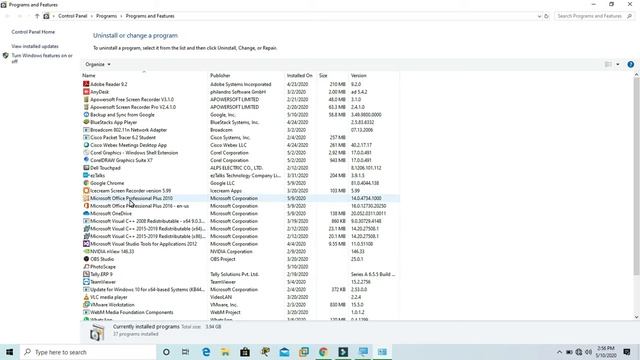Screen dimensions: 640x360
Task: Launch Microsoft Edge from the taskbar
Action: point(206,352)
